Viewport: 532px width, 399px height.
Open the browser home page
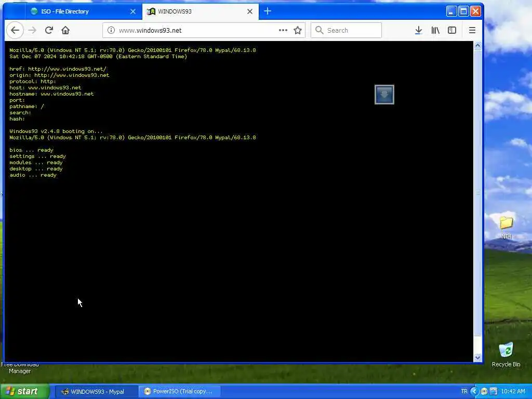[x=65, y=30]
